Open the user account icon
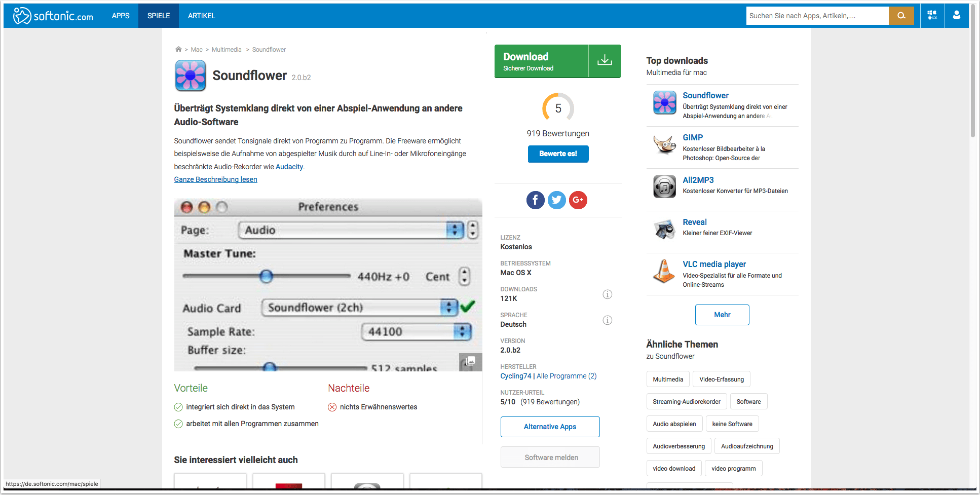The height and width of the screenshot is (495, 980). tap(956, 16)
